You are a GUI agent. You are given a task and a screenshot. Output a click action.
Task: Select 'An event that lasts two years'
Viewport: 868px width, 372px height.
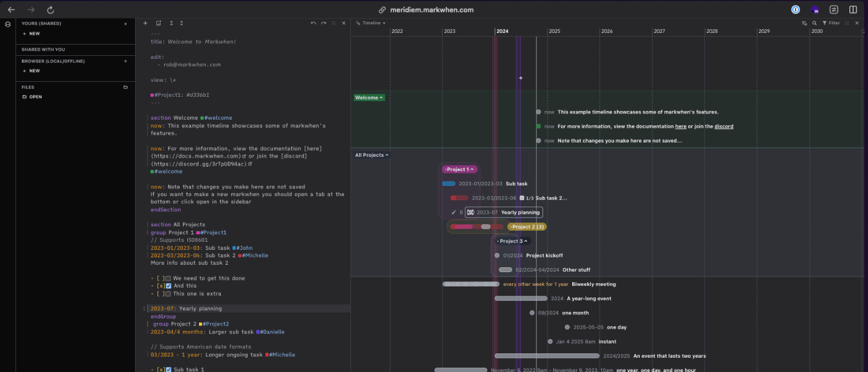(x=600, y=356)
